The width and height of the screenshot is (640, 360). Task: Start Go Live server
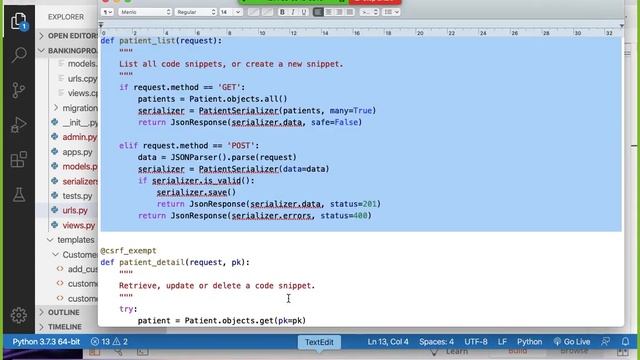point(571,342)
